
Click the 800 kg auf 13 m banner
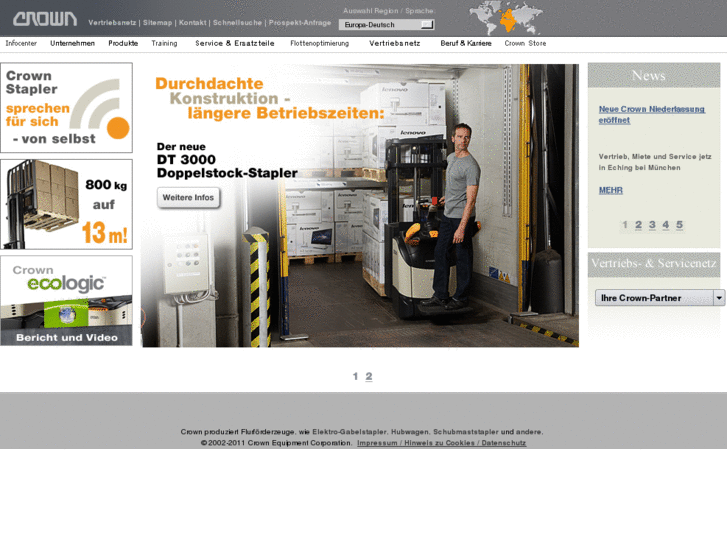tap(66, 204)
